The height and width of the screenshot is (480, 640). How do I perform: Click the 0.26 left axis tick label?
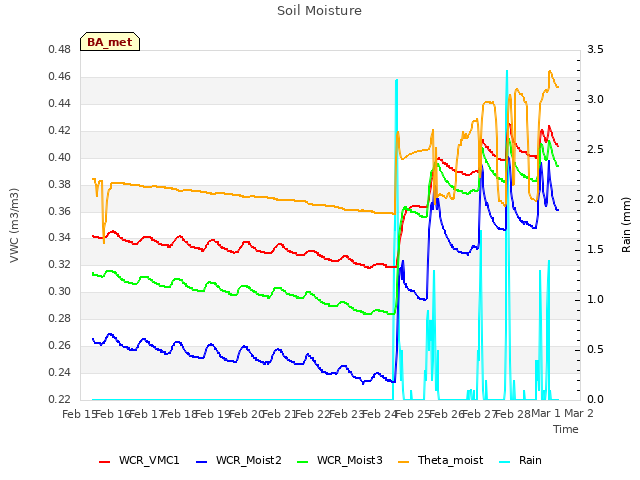[x=59, y=345]
